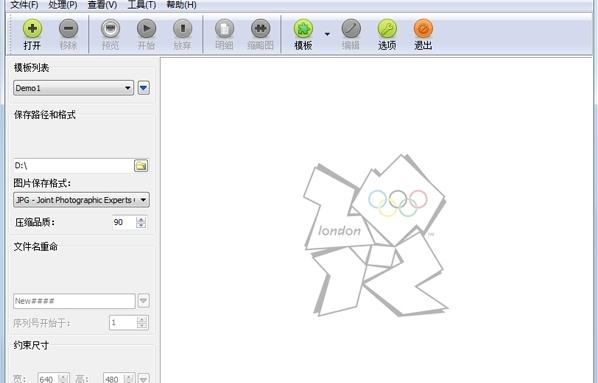Screen dimensions: 598x383
Task: Open the JPG image save format dropdown
Action: tap(81, 200)
